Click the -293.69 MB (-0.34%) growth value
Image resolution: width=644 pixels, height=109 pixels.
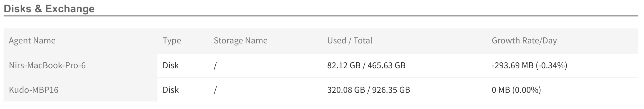pos(529,65)
